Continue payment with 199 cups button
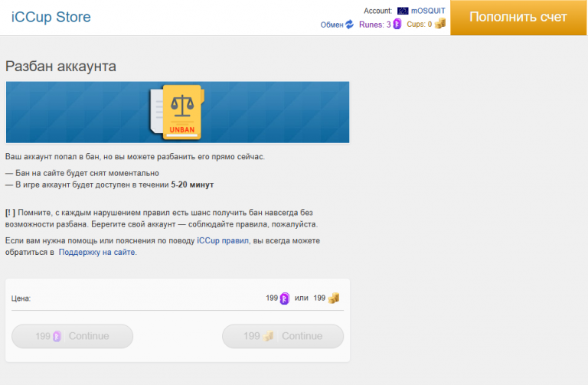 click(x=283, y=336)
